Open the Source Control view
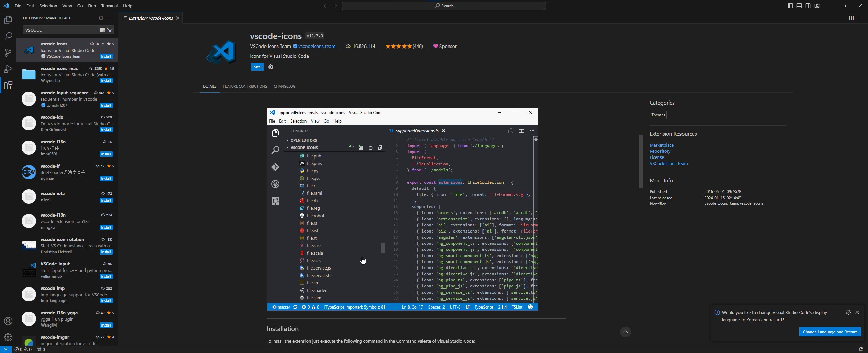The height and width of the screenshot is (353, 868). [x=8, y=53]
